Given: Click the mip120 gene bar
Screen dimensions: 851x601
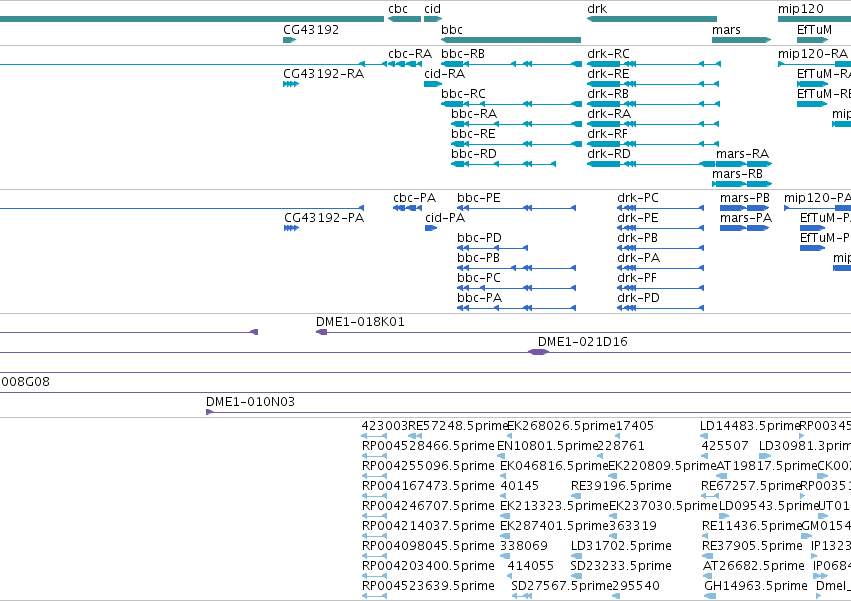Looking at the screenshot, I should tap(814, 19).
